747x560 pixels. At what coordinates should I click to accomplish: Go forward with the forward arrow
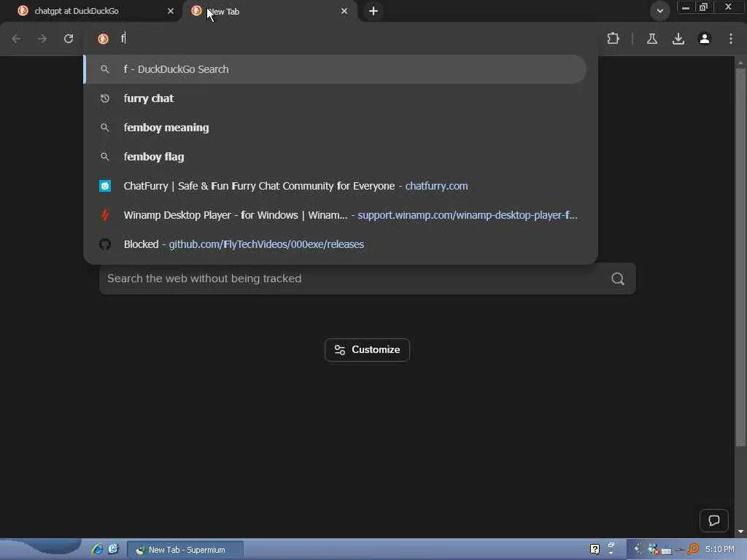[42, 39]
